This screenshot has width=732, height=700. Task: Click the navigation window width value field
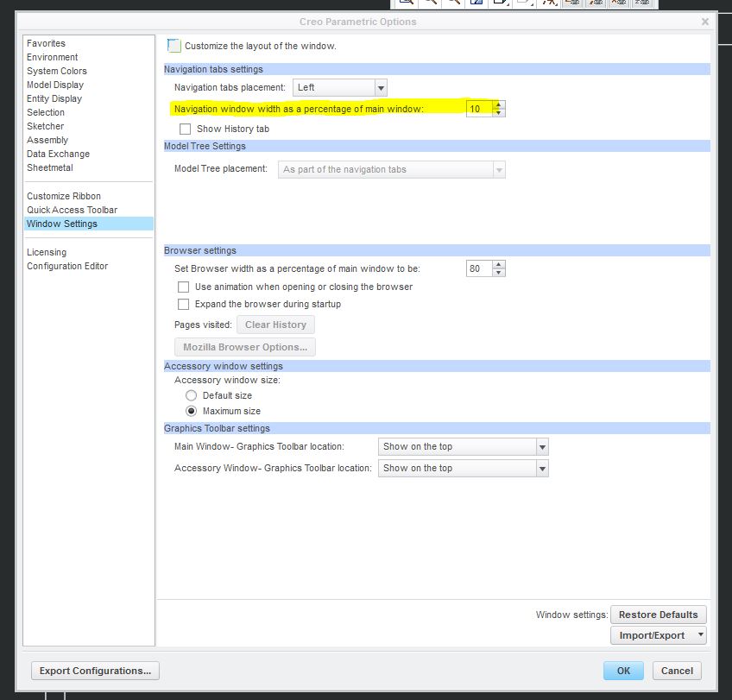point(479,109)
